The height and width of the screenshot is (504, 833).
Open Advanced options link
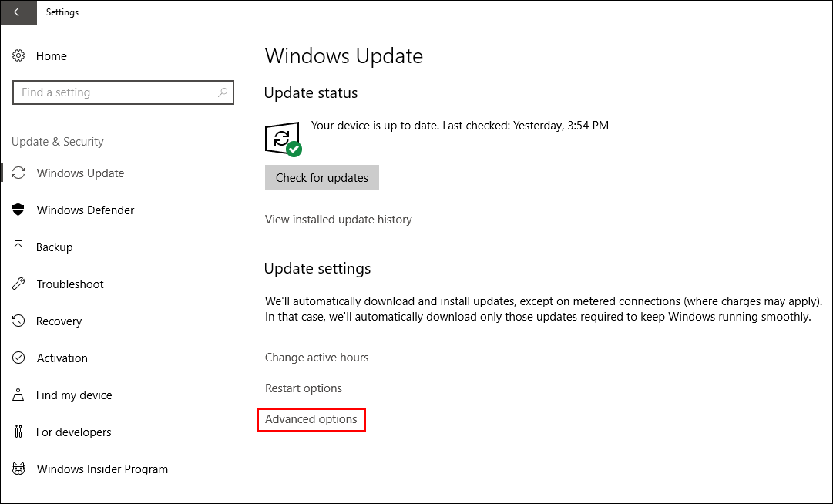coord(311,419)
